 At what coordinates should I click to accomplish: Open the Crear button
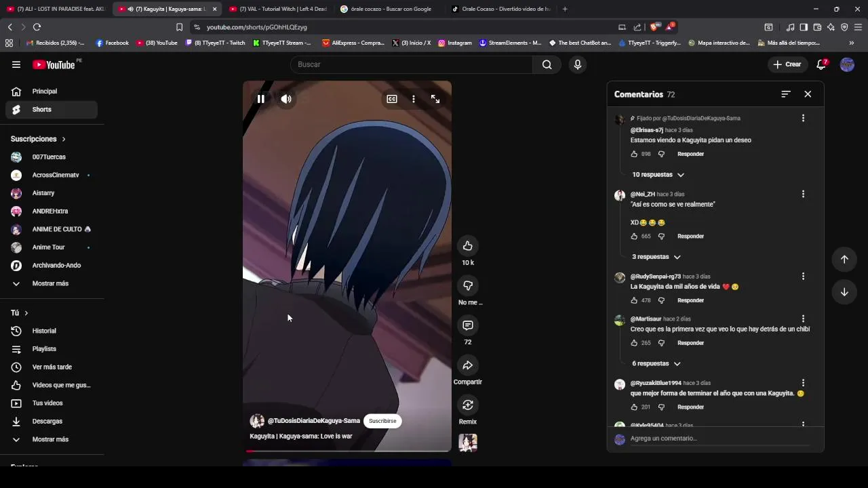click(x=787, y=64)
